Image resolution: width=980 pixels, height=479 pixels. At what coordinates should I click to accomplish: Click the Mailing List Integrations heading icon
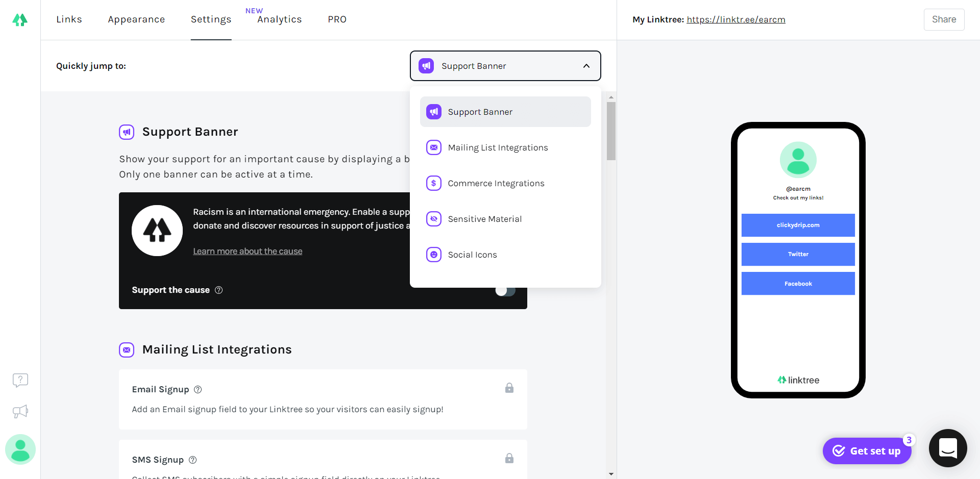click(127, 350)
